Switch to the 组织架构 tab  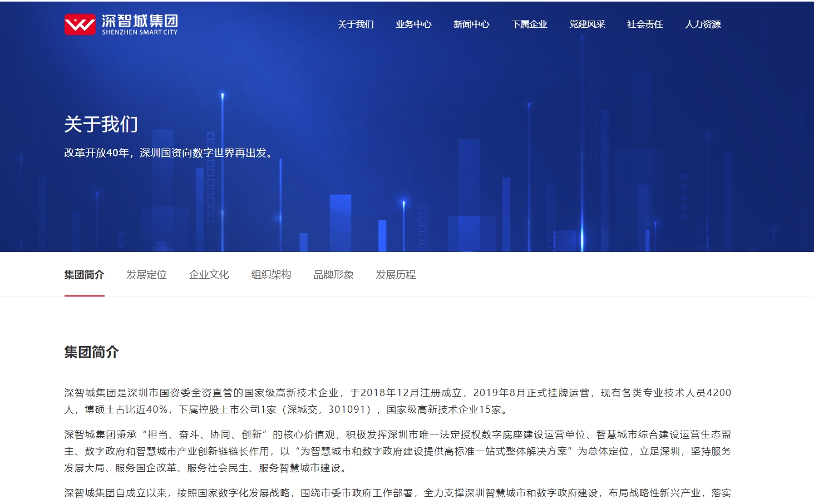pyautogui.click(x=271, y=275)
